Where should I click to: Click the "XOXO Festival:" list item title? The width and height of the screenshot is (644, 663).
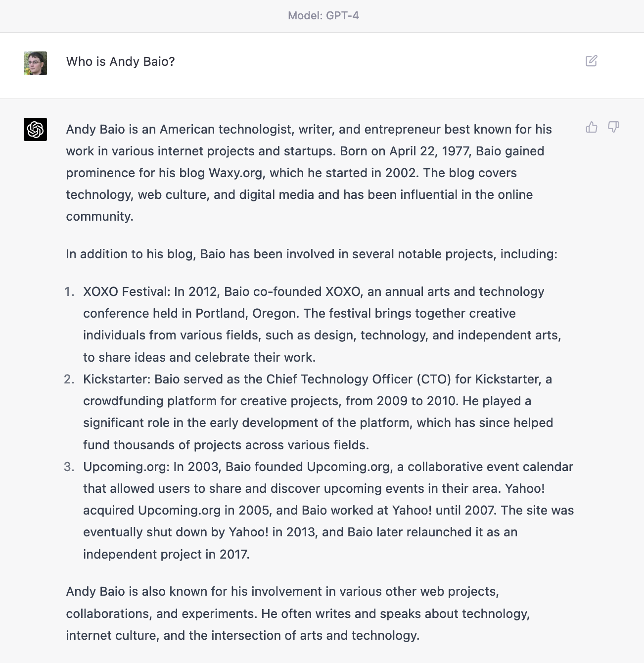point(126,291)
